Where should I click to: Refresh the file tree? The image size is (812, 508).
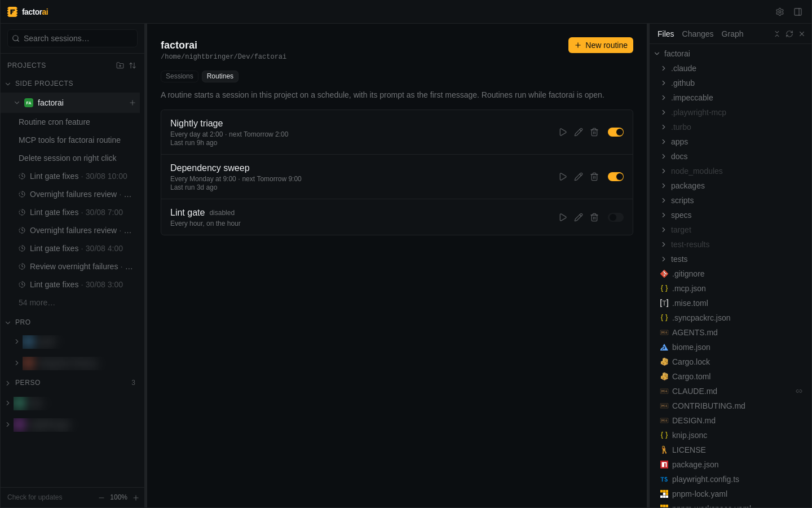coord(789,34)
